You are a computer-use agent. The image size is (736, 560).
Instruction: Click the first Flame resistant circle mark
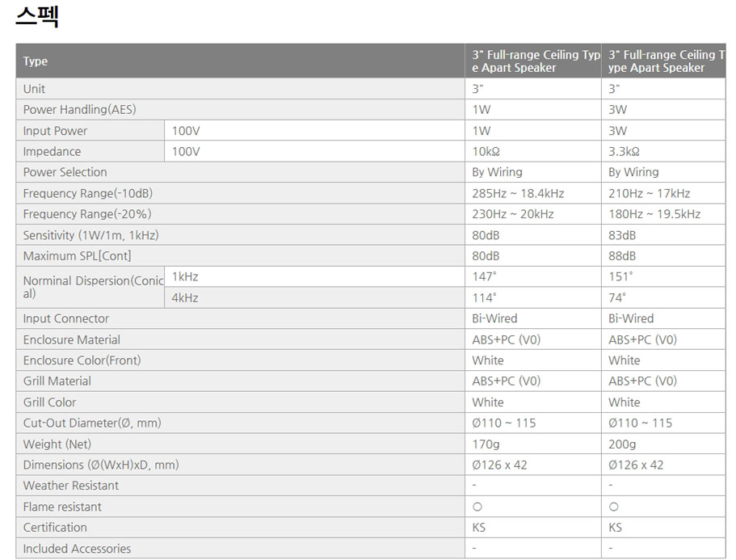(477, 507)
